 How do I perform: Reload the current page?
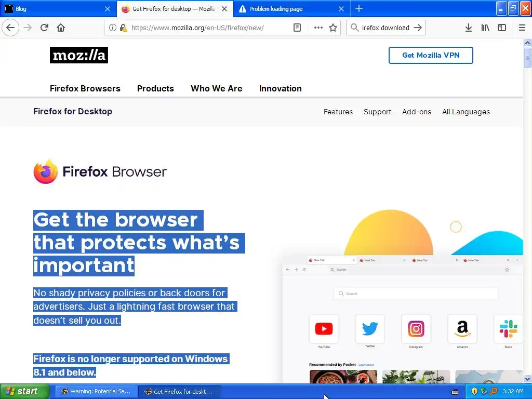point(44,28)
